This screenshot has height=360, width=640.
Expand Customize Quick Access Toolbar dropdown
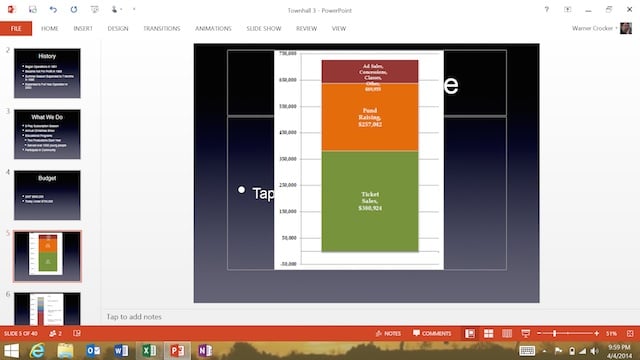[134, 9]
